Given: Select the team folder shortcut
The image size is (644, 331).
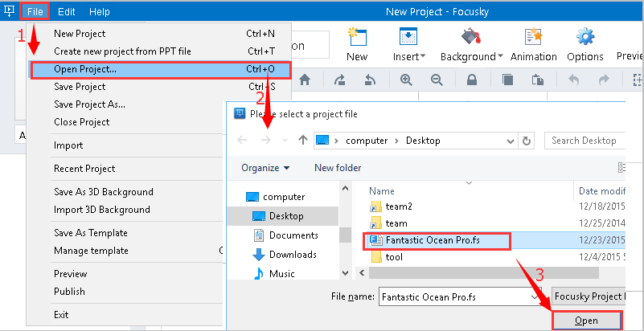Looking at the screenshot, I should coord(389,223).
